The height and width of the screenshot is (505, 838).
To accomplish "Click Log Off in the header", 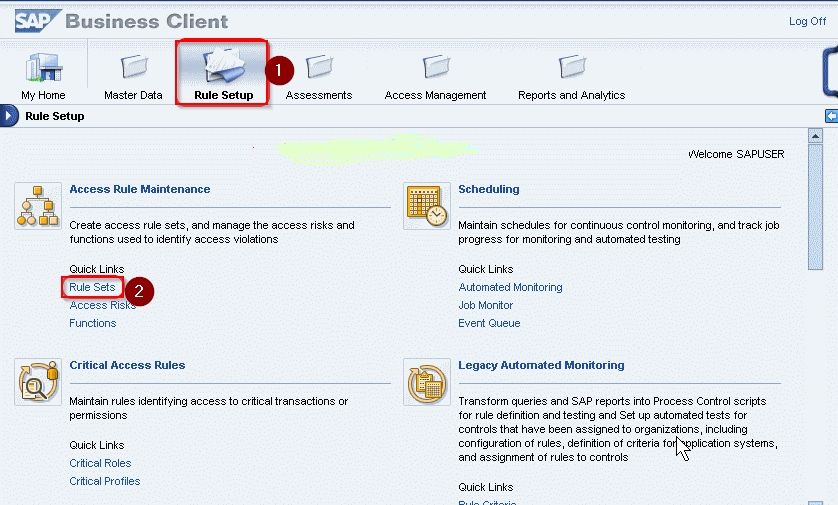I will tap(807, 22).
